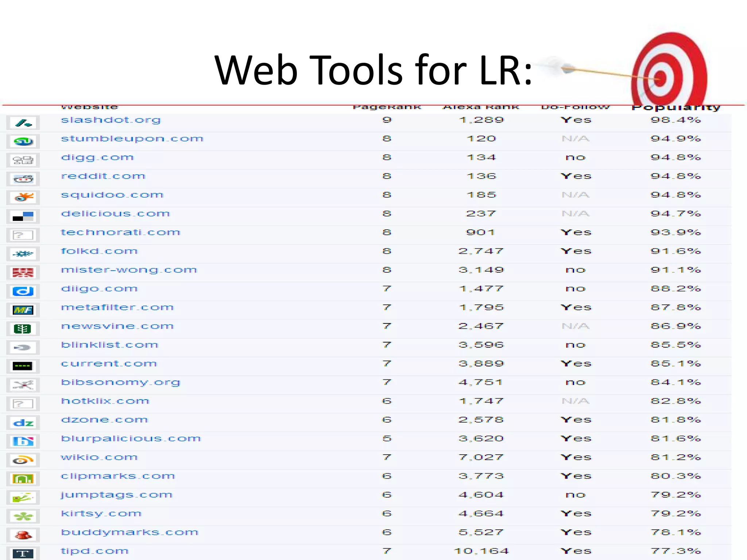Click the bibsonomy.org site icon
This screenshot has width=747, height=560.
click(x=23, y=385)
